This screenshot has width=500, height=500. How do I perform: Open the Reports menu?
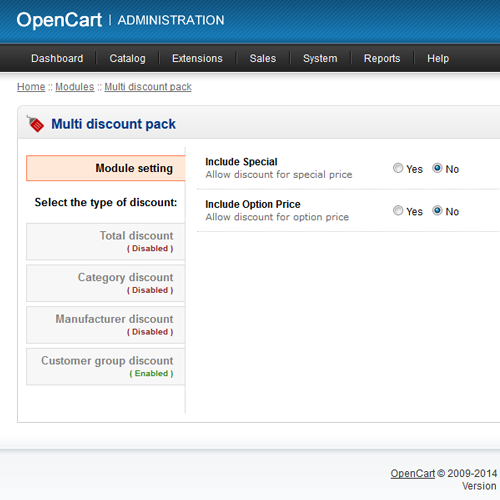pos(382,58)
